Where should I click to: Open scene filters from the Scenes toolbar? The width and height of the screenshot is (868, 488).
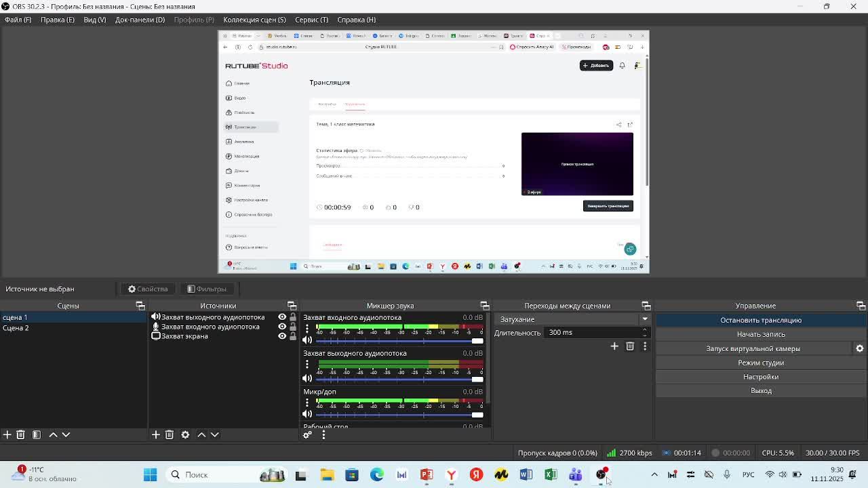(37, 434)
